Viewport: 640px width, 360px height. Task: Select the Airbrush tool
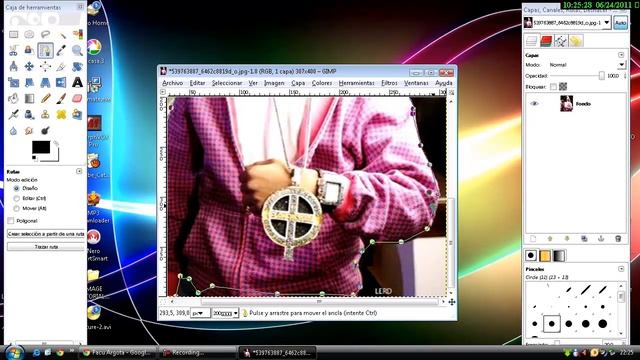tap(13, 114)
